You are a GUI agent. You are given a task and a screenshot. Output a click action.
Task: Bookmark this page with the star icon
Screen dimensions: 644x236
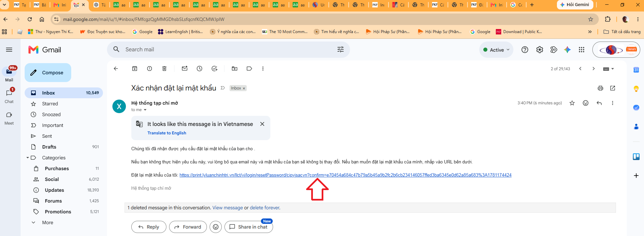(591, 19)
